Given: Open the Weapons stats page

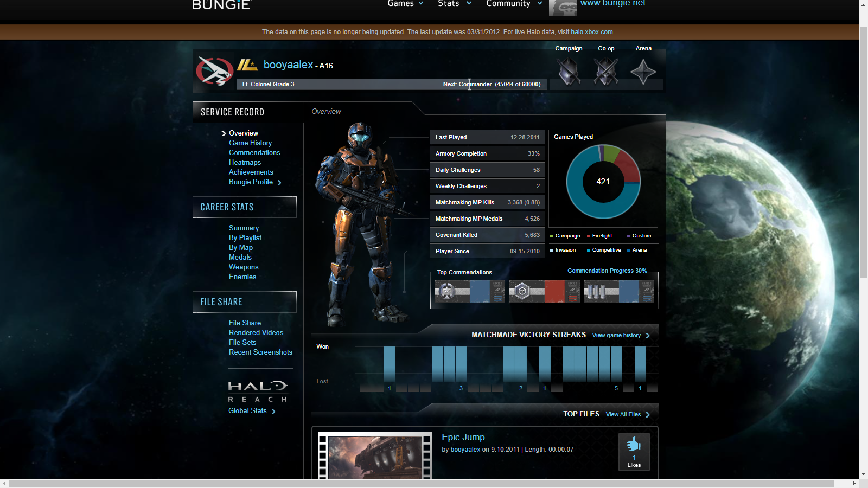Looking at the screenshot, I should (244, 267).
